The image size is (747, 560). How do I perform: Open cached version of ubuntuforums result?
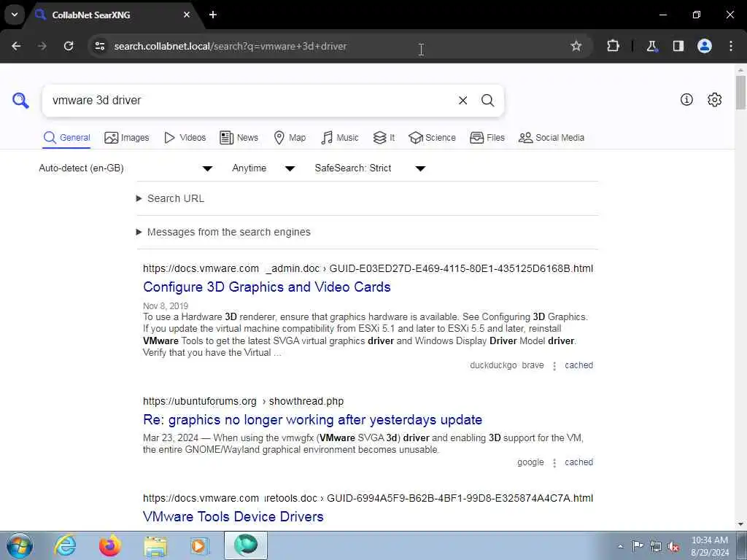578,462
